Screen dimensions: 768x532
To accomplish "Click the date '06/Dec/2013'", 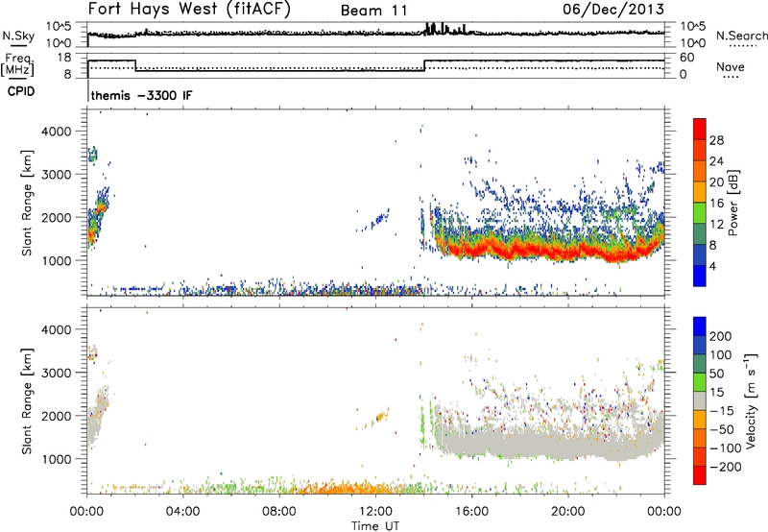I will pos(613,9).
